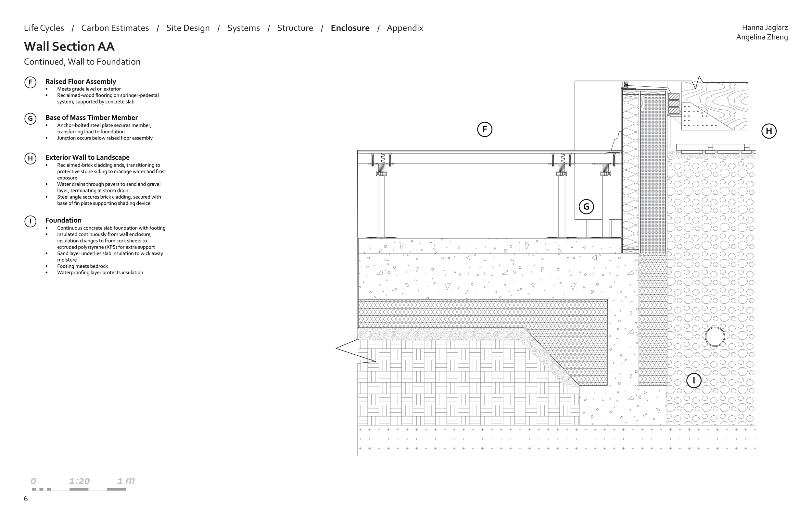Click the circled H marker in the legend

[30, 159]
